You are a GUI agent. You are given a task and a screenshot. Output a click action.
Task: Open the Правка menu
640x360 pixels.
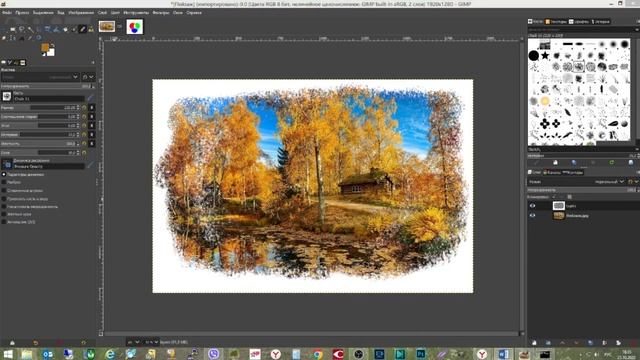22,13
